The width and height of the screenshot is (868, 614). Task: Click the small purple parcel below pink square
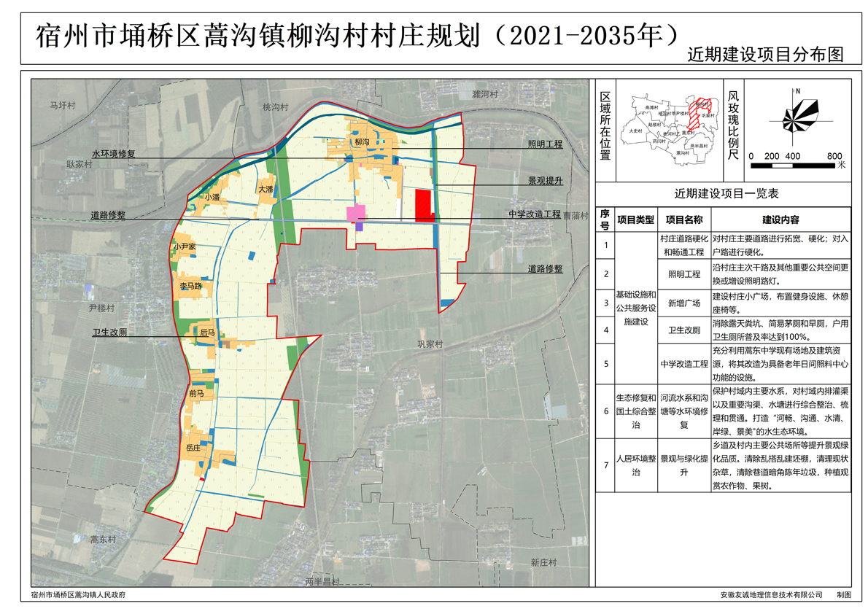click(x=360, y=227)
